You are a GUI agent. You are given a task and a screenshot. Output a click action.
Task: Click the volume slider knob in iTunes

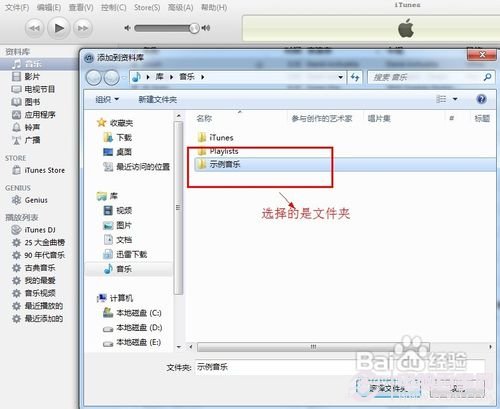194,28
